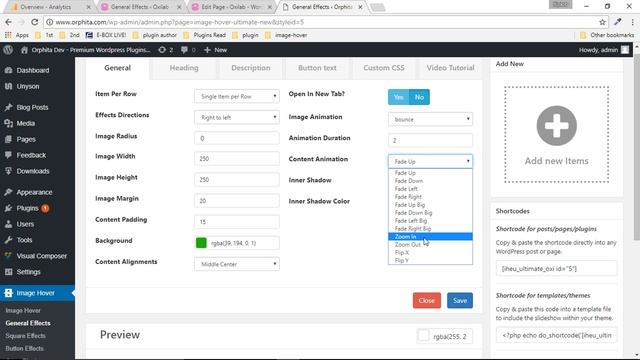
Task: Switch to the Button text tab
Action: coord(317,68)
